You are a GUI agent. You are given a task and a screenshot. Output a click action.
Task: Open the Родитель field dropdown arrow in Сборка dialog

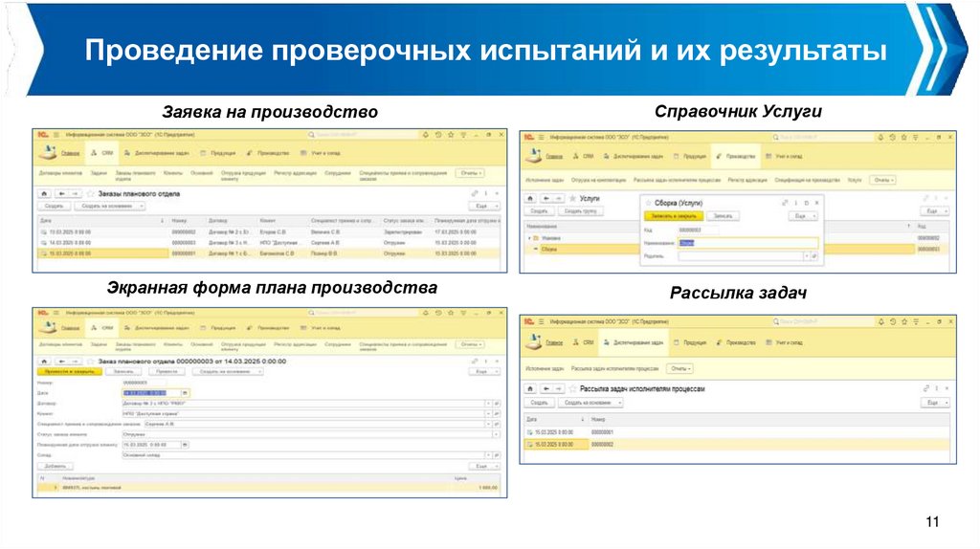(806, 256)
